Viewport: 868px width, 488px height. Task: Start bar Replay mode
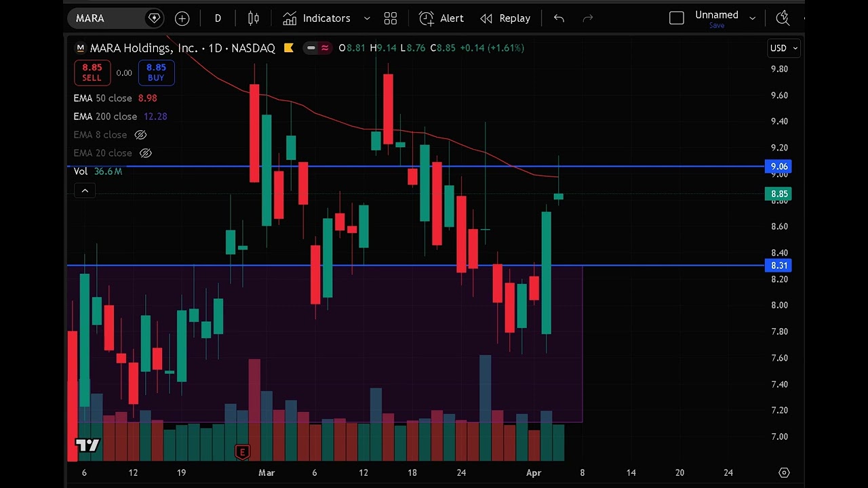[x=505, y=18]
